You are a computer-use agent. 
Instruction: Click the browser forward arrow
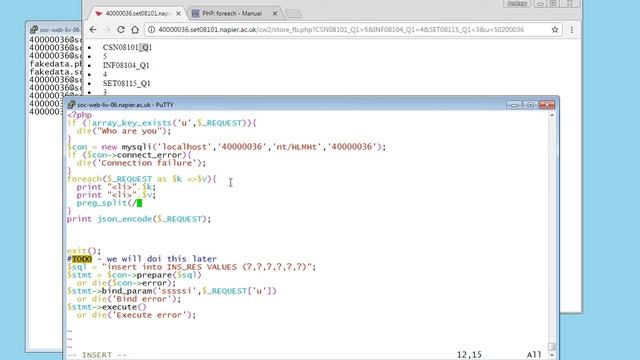click(107, 29)
